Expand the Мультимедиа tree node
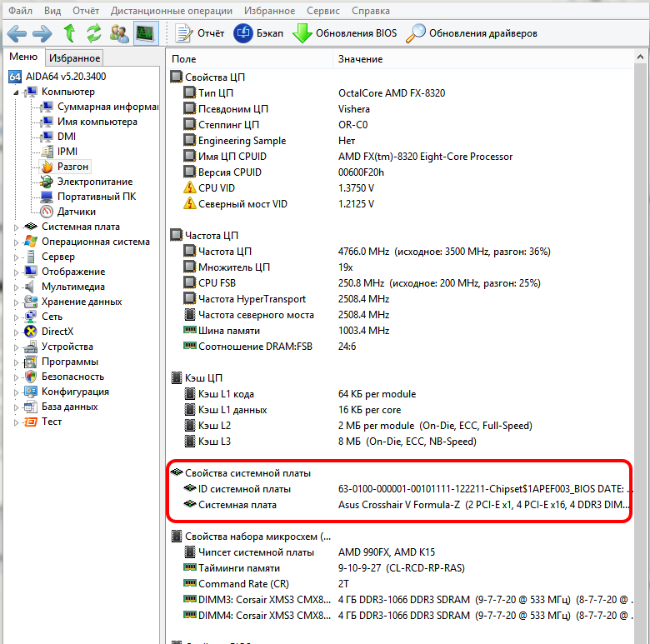Screen dimensions: 650x644 16,287
